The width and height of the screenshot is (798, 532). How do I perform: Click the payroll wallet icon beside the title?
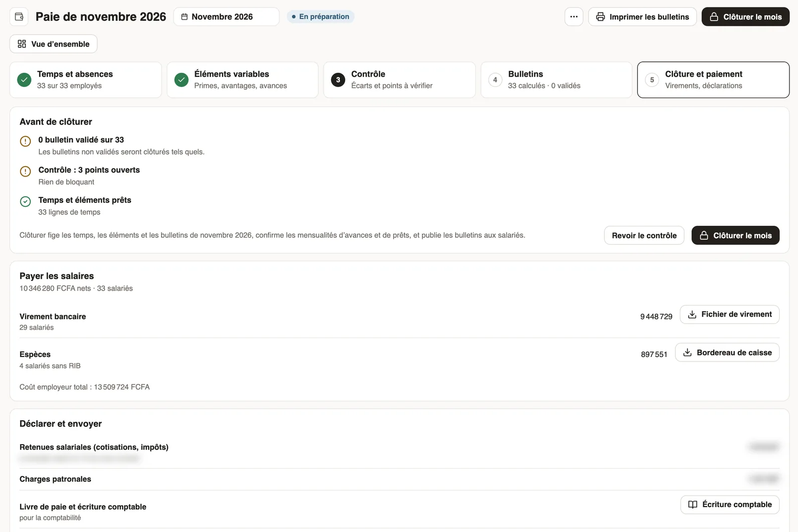point(19,17)
